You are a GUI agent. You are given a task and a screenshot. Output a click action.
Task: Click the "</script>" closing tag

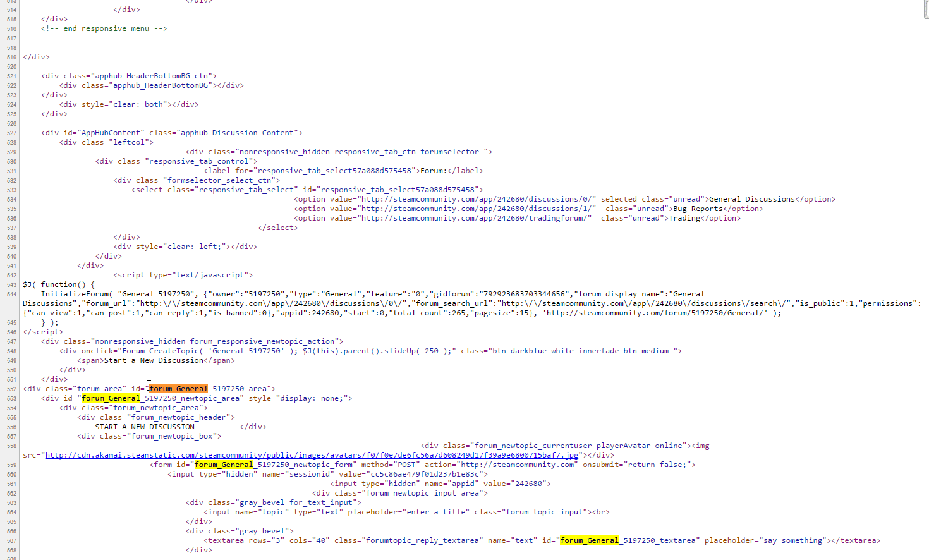[x=43, y=332]
